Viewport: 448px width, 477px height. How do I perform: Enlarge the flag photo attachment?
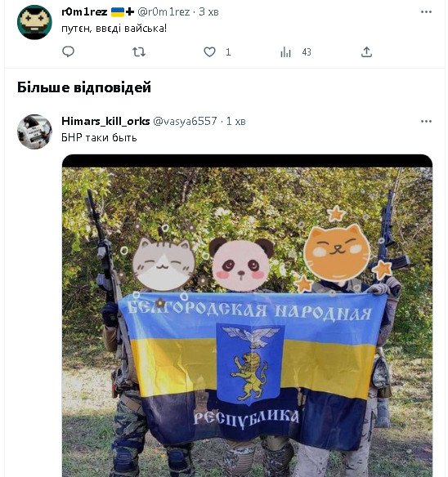[247, 315]
